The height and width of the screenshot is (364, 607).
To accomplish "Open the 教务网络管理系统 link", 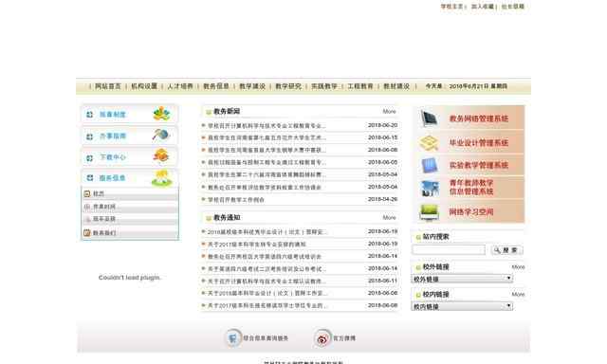I will tap(478, 118).
